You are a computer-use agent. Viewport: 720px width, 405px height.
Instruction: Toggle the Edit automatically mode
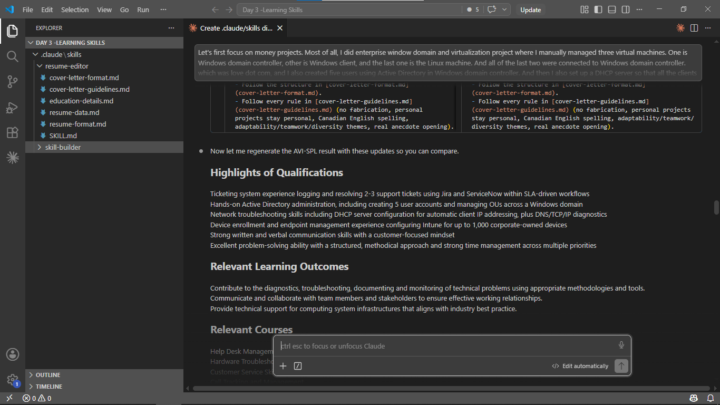[580, 366]
